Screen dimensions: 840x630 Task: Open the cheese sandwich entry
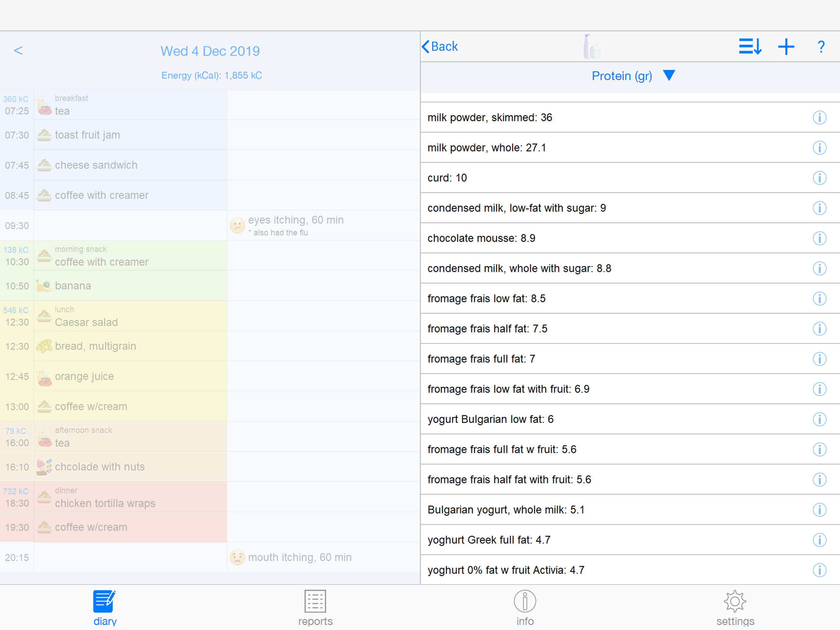pos(130,165)
